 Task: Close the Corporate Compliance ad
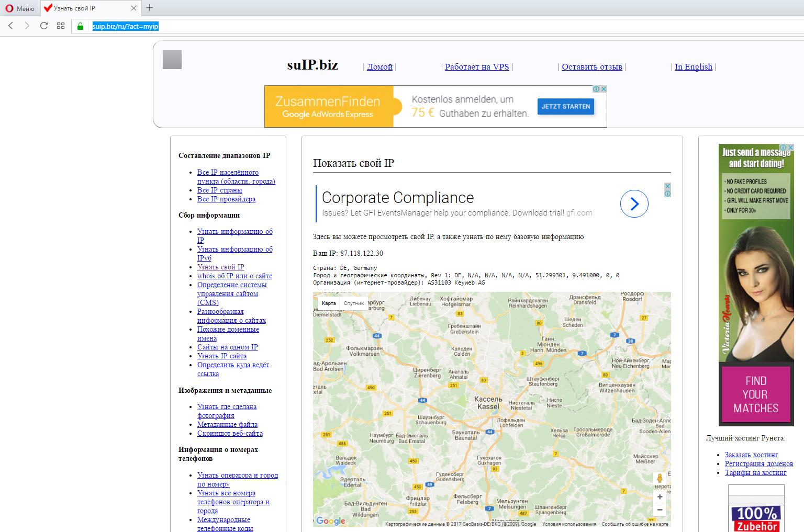(x=667, y=186)
